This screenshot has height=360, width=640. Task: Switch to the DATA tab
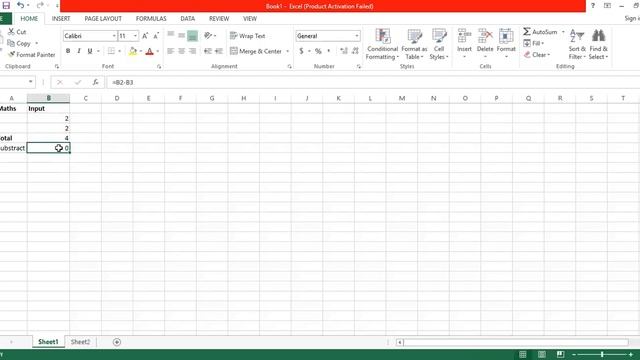tap(187, 19)
